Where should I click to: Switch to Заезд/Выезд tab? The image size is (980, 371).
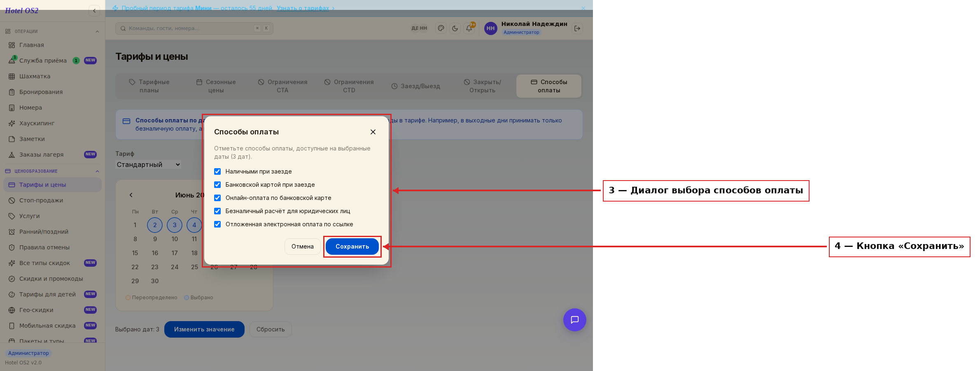416,86
